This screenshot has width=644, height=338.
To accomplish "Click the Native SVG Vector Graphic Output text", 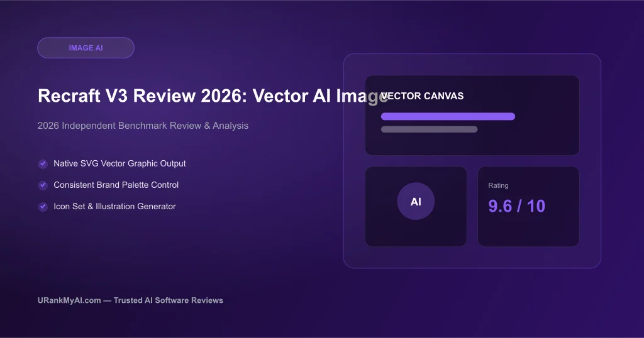I will (119, 163).
